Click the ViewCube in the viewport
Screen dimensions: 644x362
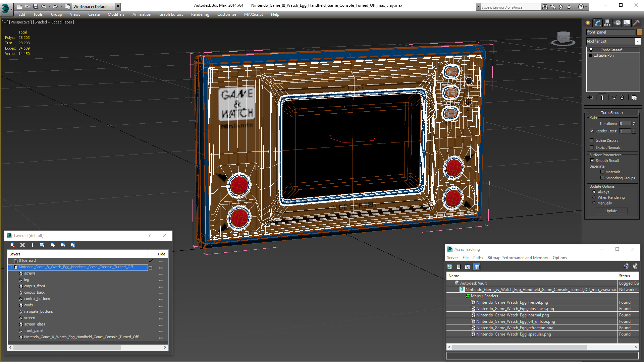pyautogui.click(x=563, y=38)
